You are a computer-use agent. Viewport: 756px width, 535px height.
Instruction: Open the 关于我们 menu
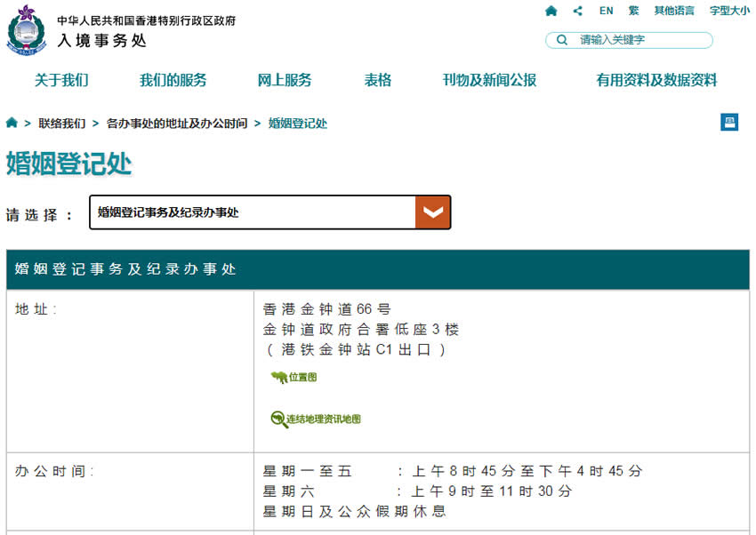coord(61,80)
